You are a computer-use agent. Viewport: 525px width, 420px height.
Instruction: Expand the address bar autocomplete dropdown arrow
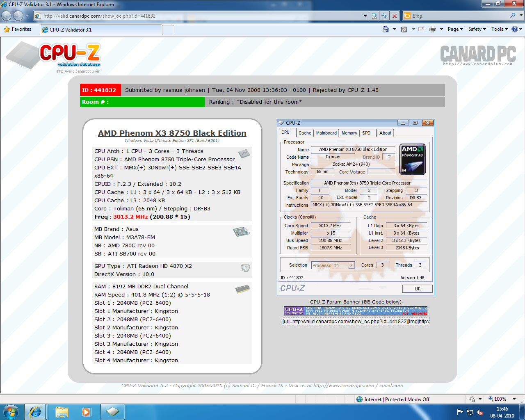(365, 16)
